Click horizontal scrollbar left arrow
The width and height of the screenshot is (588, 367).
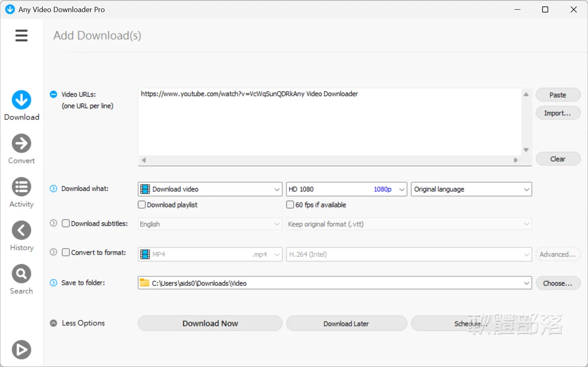[x=143, y=160]
